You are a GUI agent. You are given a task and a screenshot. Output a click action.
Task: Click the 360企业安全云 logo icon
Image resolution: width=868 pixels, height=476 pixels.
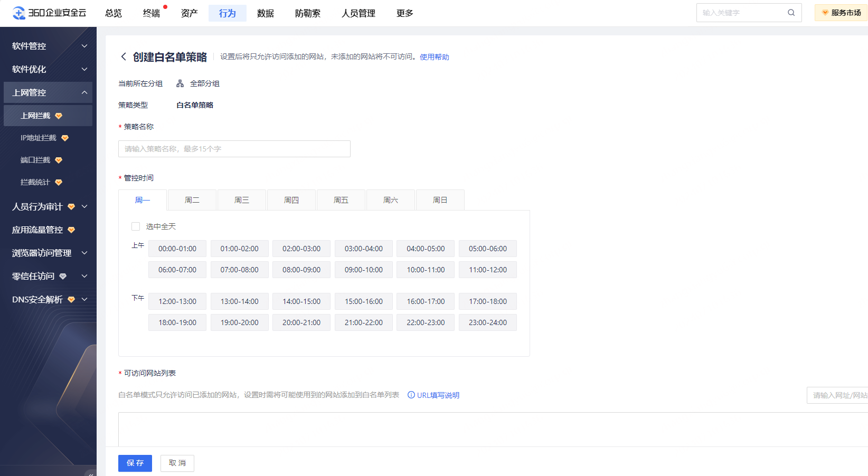(x=19, y=13)
